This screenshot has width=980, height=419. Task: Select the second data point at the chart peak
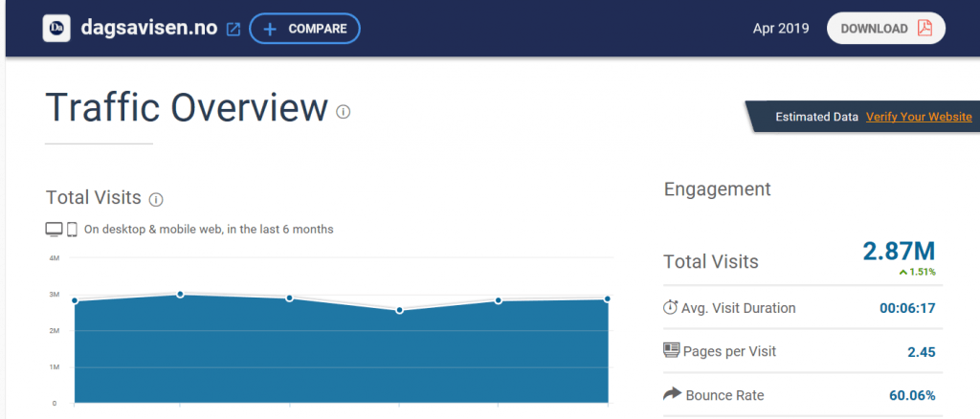pyautogui.click(x=180, y=294)
